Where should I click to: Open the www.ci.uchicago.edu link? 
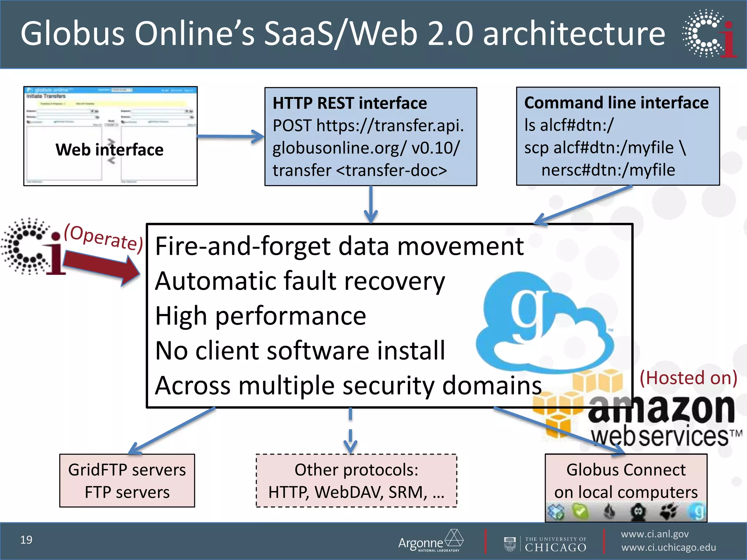pos(668,548)
